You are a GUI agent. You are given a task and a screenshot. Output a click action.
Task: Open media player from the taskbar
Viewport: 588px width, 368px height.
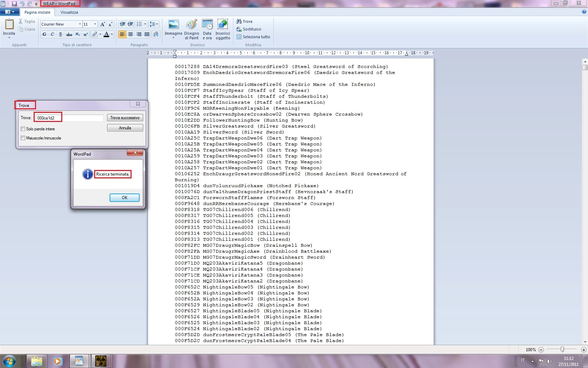(x=58, y=361)
